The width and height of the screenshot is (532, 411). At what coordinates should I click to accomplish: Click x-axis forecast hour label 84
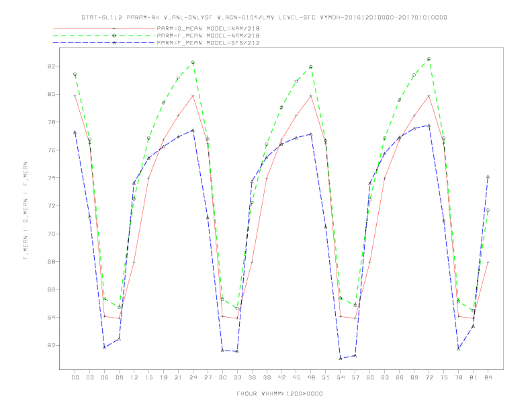click(x=488, y=377)
